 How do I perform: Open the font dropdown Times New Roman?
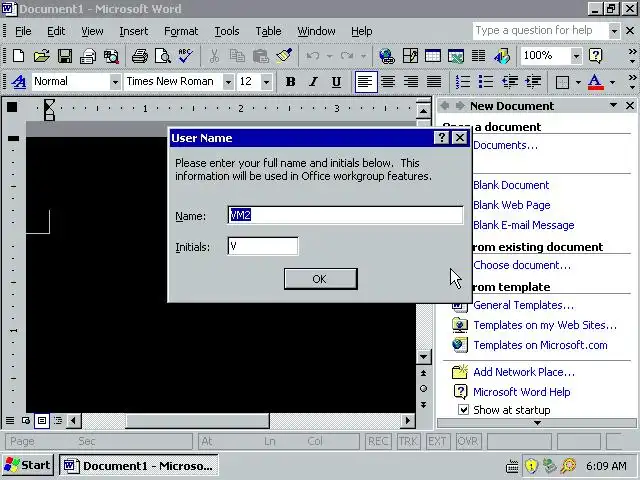(228, 82)
